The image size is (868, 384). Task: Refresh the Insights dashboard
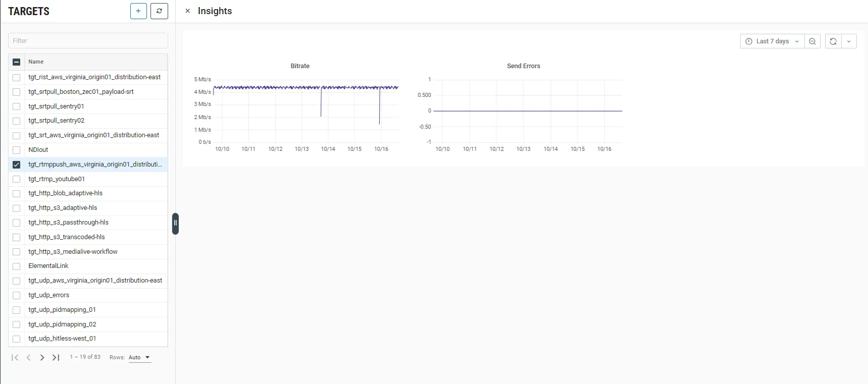click(x=833, y=41)
